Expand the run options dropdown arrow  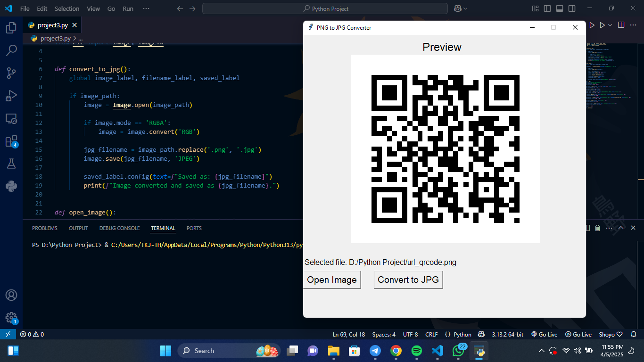[x=610, y=25]
